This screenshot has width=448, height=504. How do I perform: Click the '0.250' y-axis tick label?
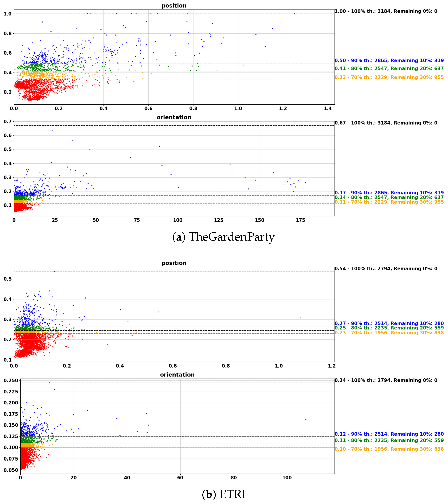coord(11,380)
